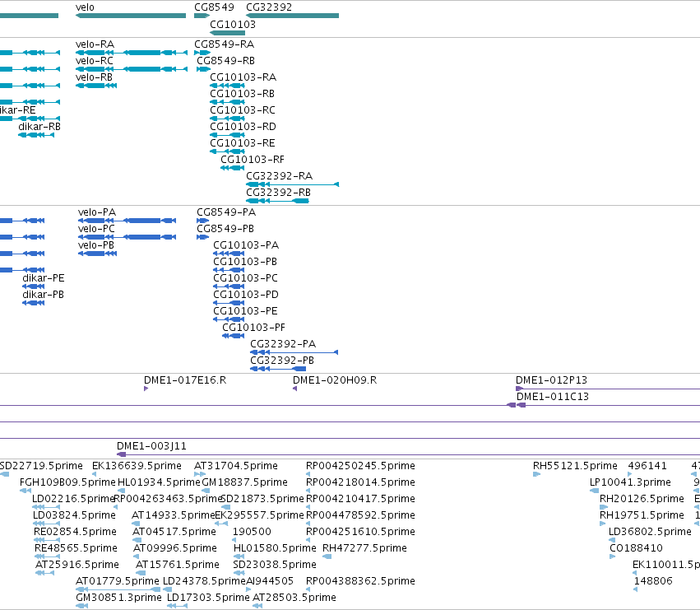This screenshot has width=700, height=610.
Task: Select BAC clone DME1-011C13
Action: (608, 405)
